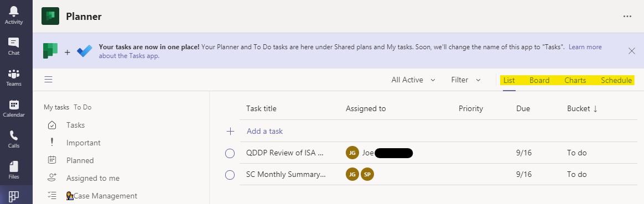This screenshot has height=204, width=644.
Task: Open the Activity bell icon
Action: [x=13, y=11]
